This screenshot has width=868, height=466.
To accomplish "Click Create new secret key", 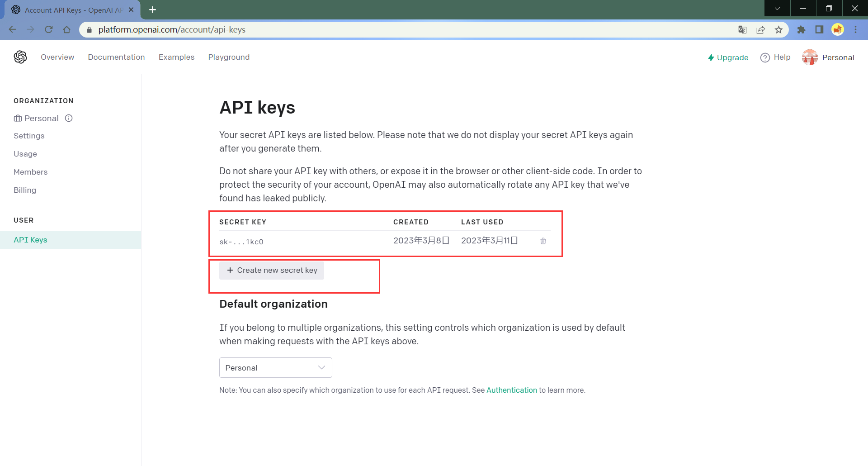I will pos(272,270).
